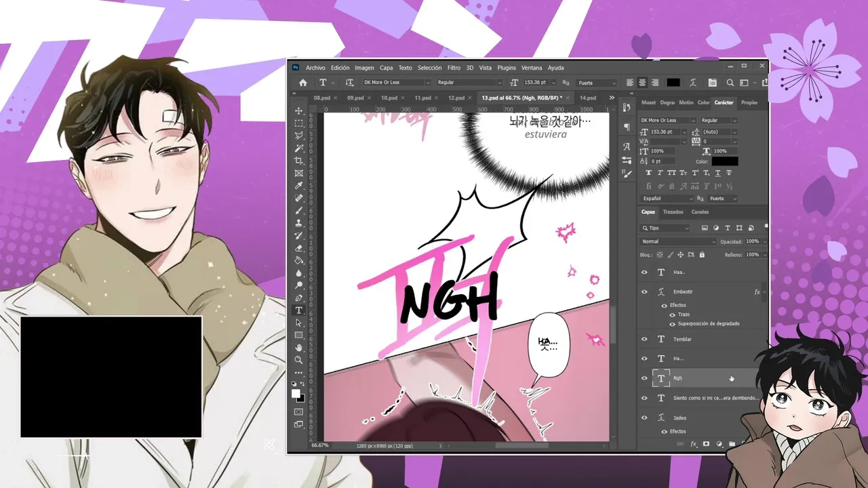This screenshot has height=488, width=868.
Task: Select the Eraser tool
Action: pos(298,248)
